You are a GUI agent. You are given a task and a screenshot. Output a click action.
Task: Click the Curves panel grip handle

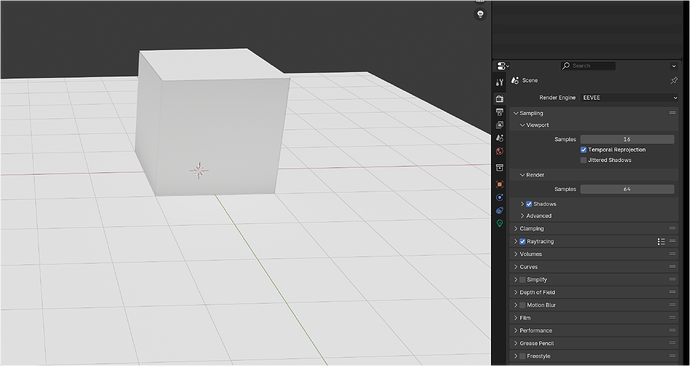(x=672, y=267)
